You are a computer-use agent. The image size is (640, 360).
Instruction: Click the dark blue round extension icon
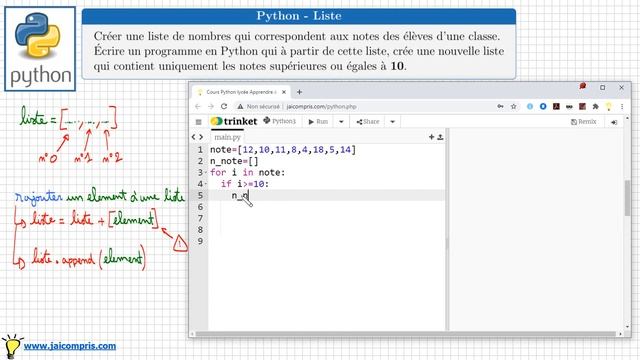click(x=543, y=107)
